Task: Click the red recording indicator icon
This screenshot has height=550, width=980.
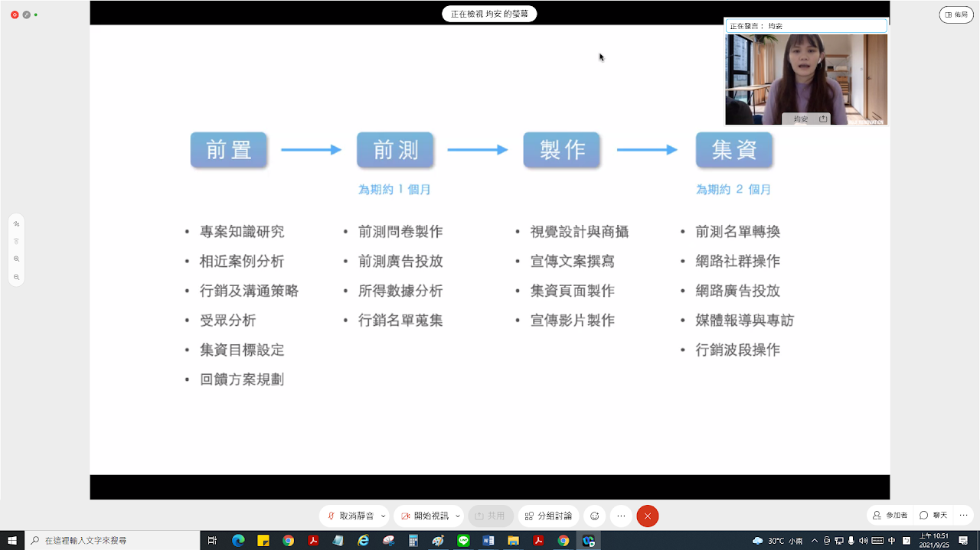Action: 15,15
